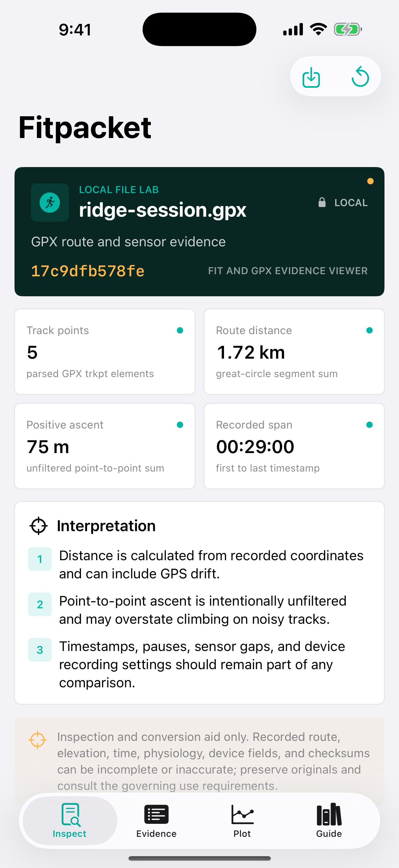The height and width of the screenshot is (868, 399).
Task: Tap the lock icon beside LOCAL
Action: coord(322,202)
